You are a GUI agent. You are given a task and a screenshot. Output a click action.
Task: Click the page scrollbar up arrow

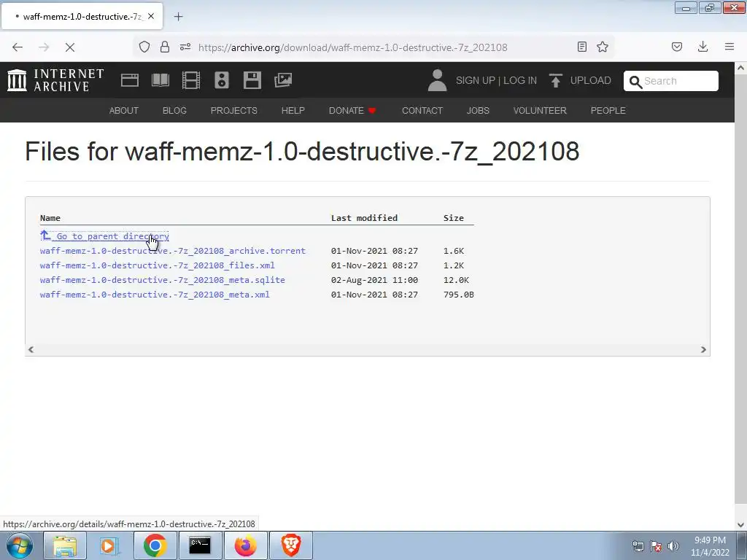tap(741, 68)
